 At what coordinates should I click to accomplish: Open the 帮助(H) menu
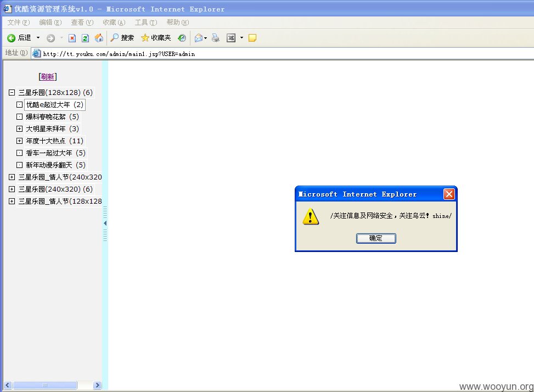(x=178, y=23)
